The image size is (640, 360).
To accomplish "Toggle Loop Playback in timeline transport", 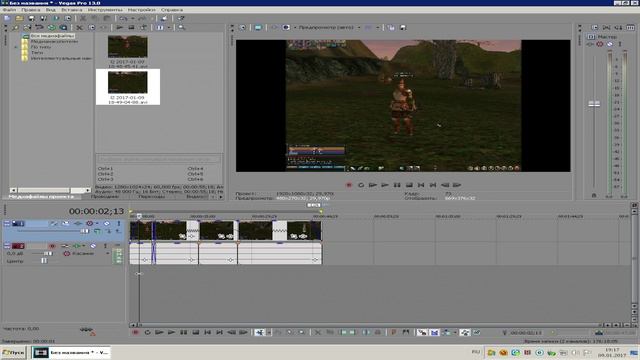I will point(147,333).
